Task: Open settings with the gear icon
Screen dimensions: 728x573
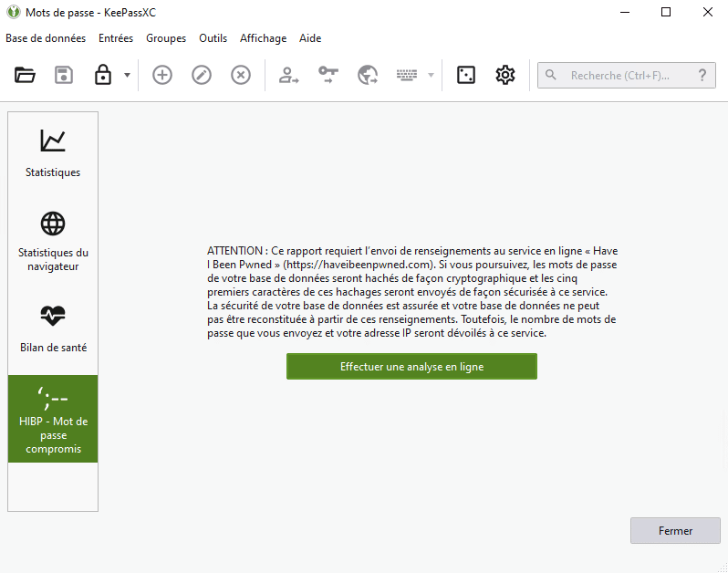Action: 505,75
